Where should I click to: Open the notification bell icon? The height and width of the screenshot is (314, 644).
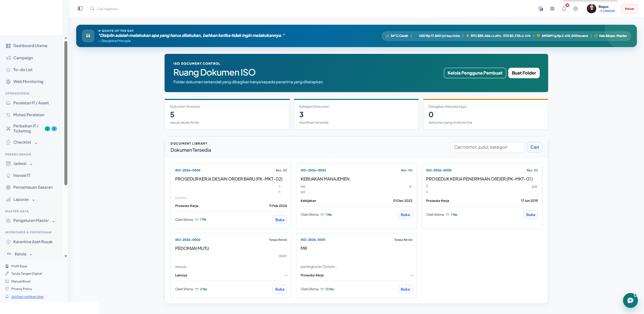click(x=564, y=9)
